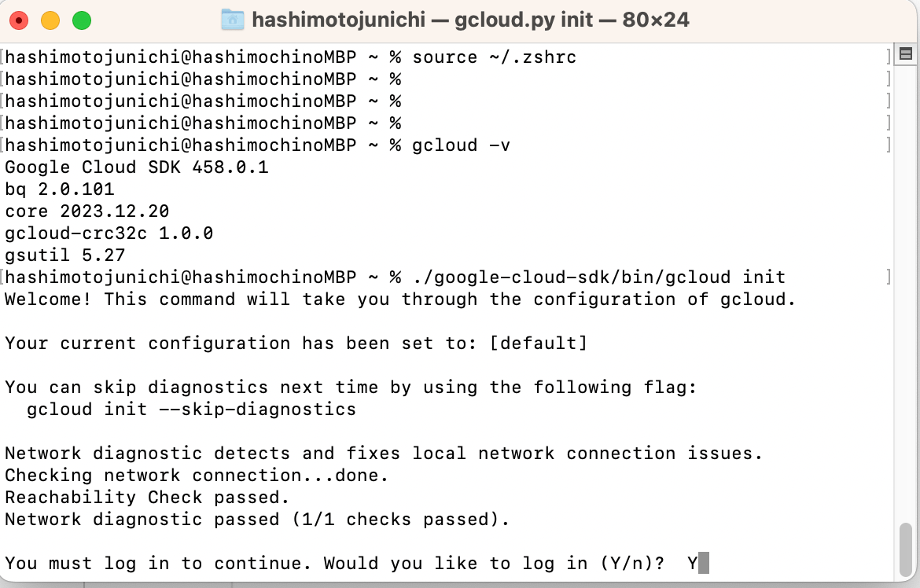Click the "./google-cloud-sdk/bin/gcloud init" command

pyautogui.click(x=599, y=277)
